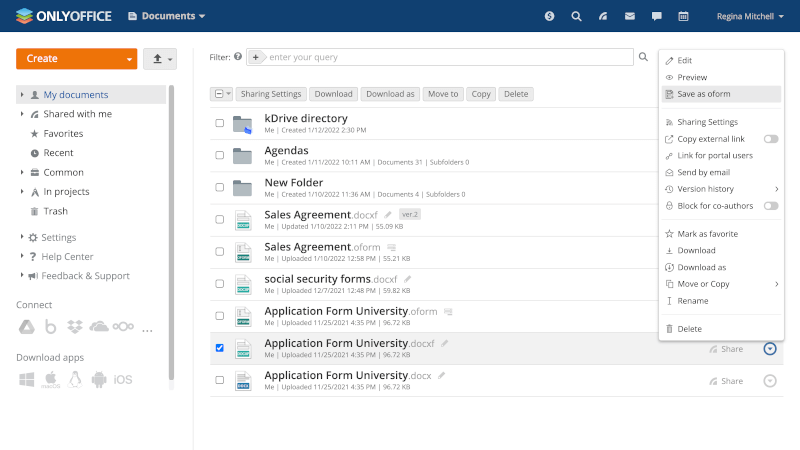Enable Block for co-authors switch

click(771, 205)
